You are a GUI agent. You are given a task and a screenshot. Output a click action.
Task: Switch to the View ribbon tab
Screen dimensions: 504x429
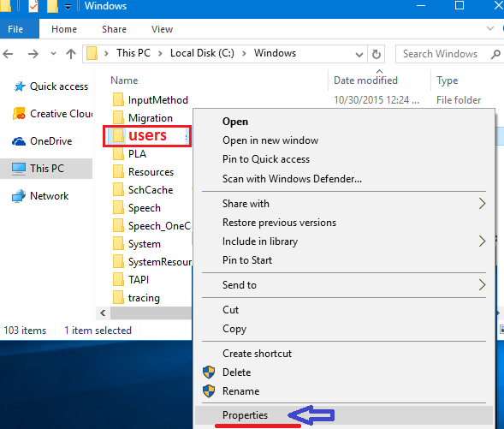click(x=162, y=29)
